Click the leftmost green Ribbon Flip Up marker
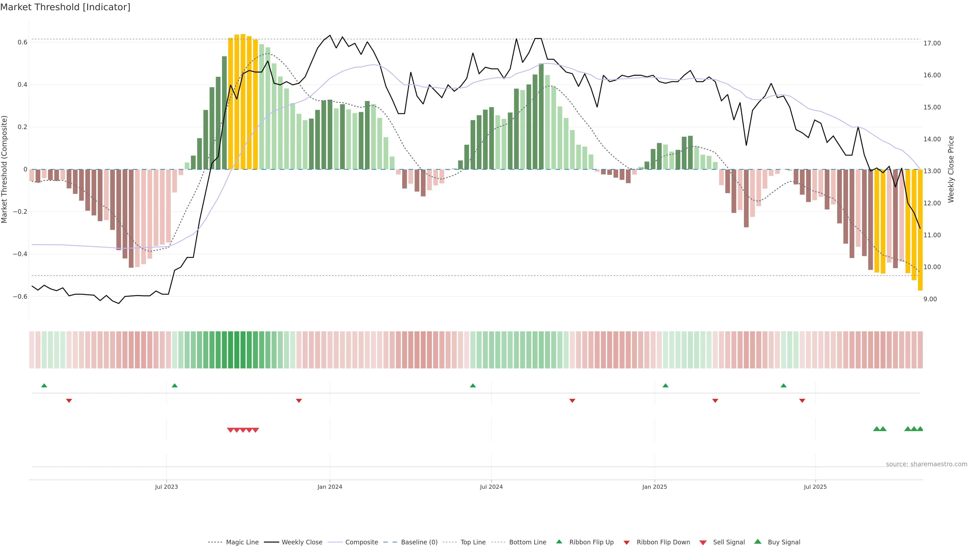 pyautogui.click(x=44, y=386)
